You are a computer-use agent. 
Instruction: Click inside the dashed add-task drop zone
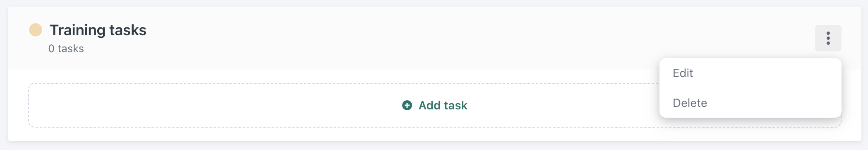pos(343,105)
